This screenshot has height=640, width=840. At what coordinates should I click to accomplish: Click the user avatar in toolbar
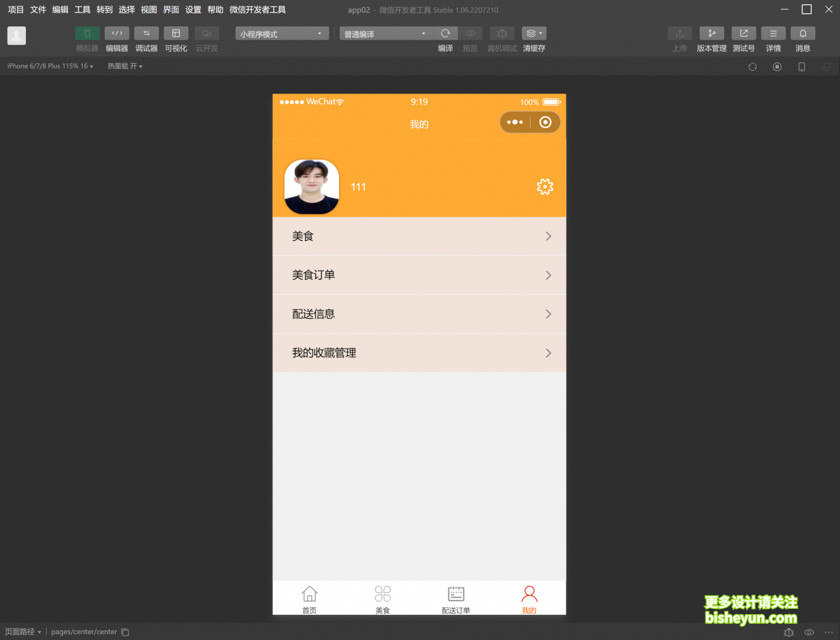point(17,35)
